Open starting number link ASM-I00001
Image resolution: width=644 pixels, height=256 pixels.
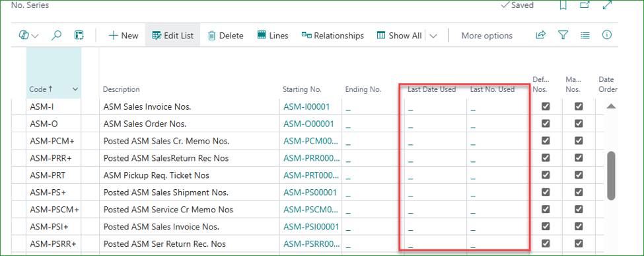click(306, 107)
